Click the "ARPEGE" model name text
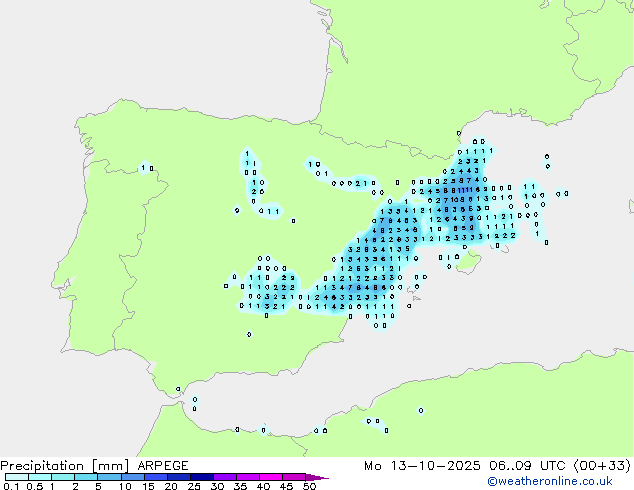 (163, 466)
